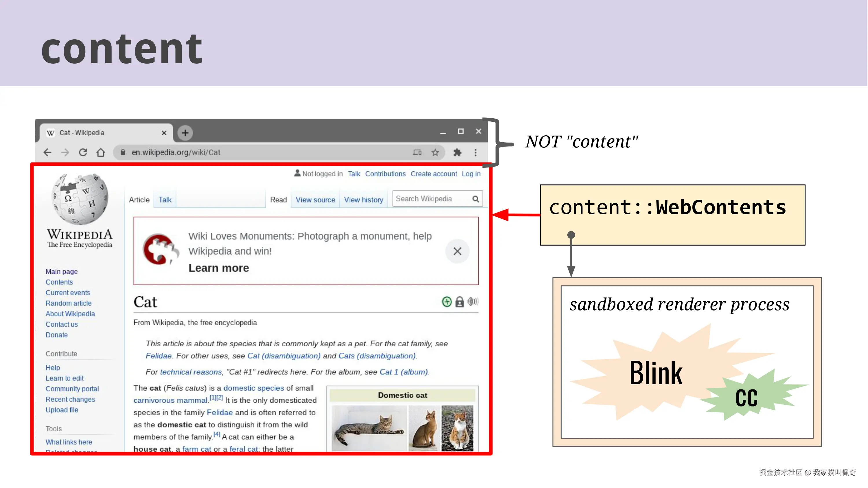Switch to the Talk tab

point(165,200)
